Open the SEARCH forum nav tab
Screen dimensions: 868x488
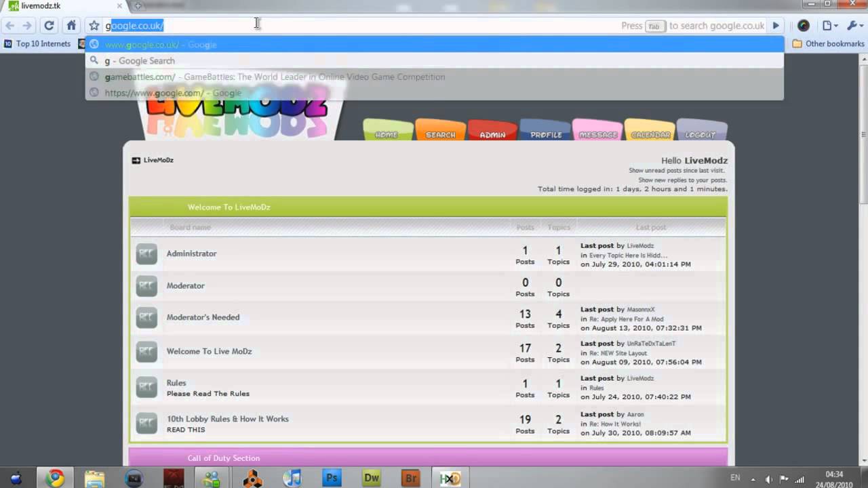[440, 130]
